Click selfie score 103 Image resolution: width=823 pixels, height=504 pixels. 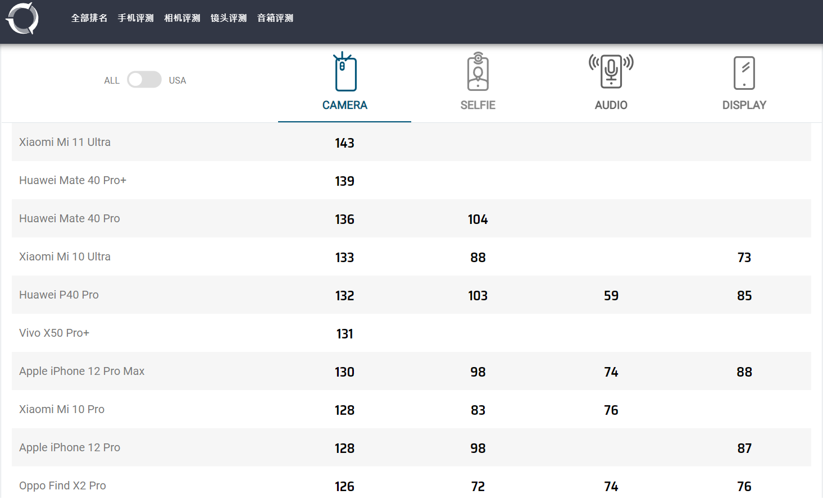tap(478, 296)
